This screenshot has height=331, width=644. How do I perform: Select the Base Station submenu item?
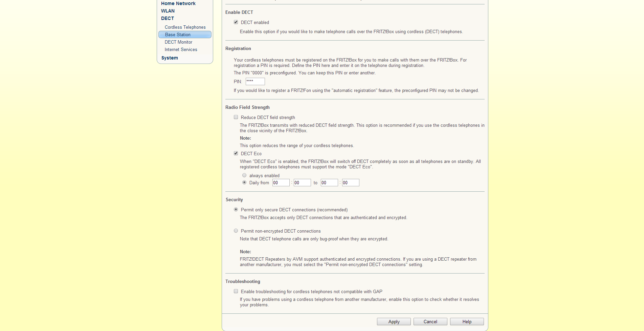(x=185, y=34)
